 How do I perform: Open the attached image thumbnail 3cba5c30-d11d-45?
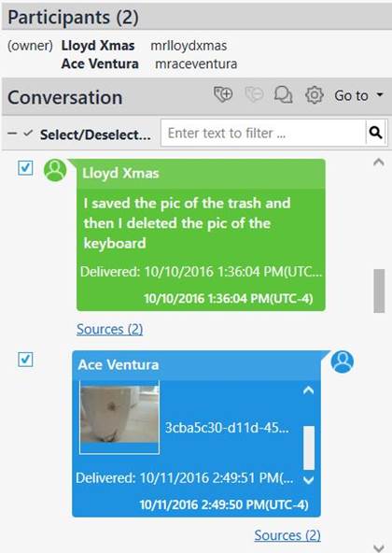pos(119,418)
